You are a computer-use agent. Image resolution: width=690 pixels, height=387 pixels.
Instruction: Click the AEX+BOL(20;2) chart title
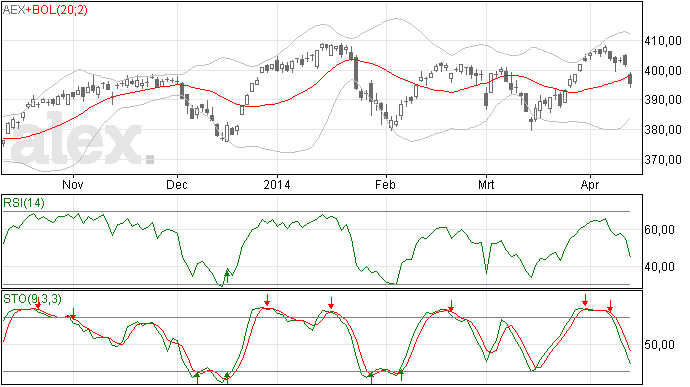point(45,10)
